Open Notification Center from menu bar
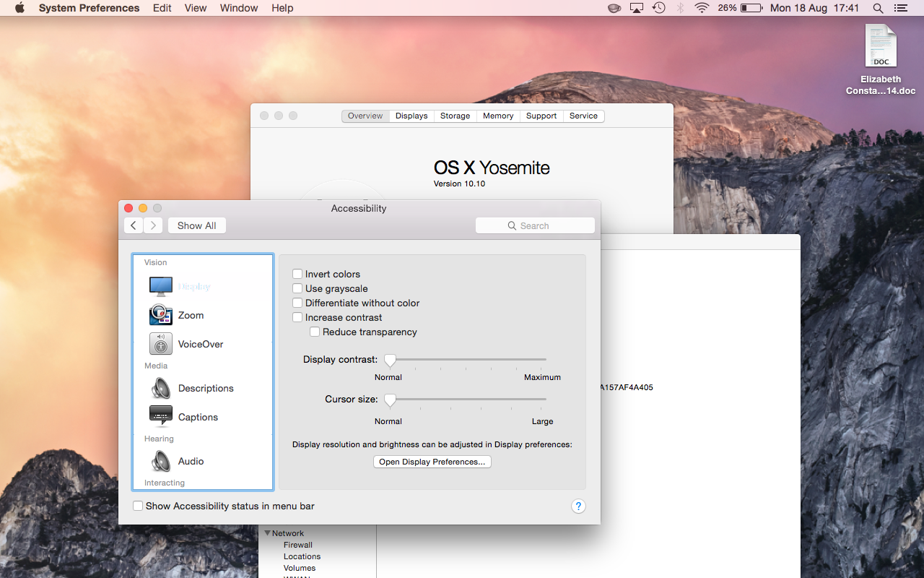The image size is (924, 578). (x=900, y=8)
